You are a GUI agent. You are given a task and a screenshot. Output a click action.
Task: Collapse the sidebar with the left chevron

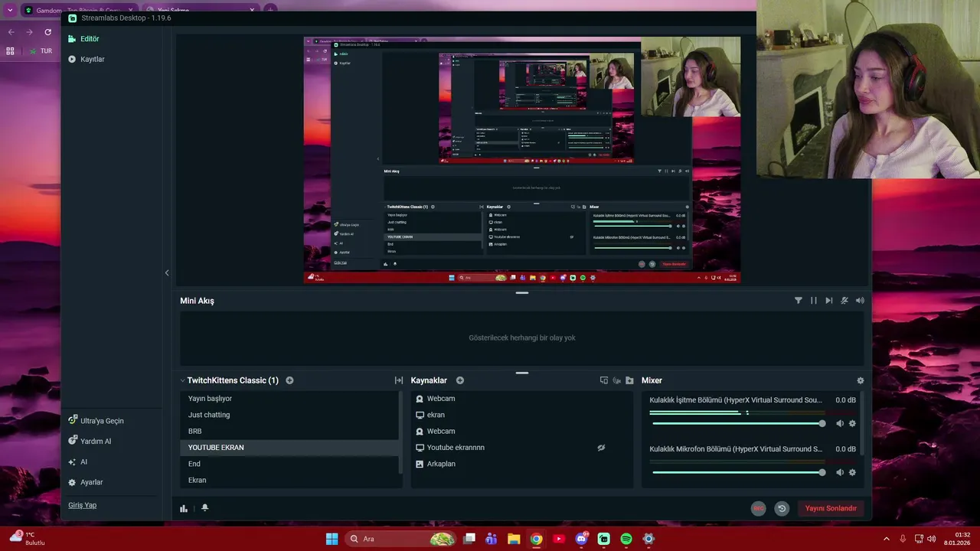167,273
